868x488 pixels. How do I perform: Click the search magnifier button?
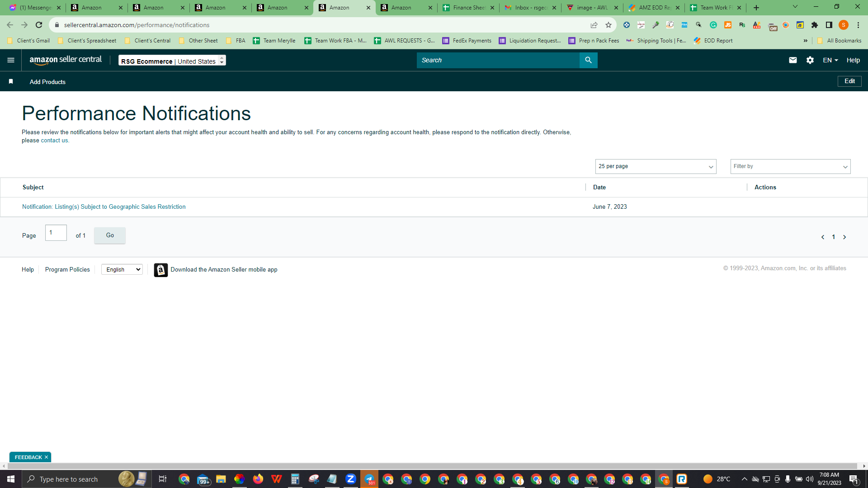point(588,60)
